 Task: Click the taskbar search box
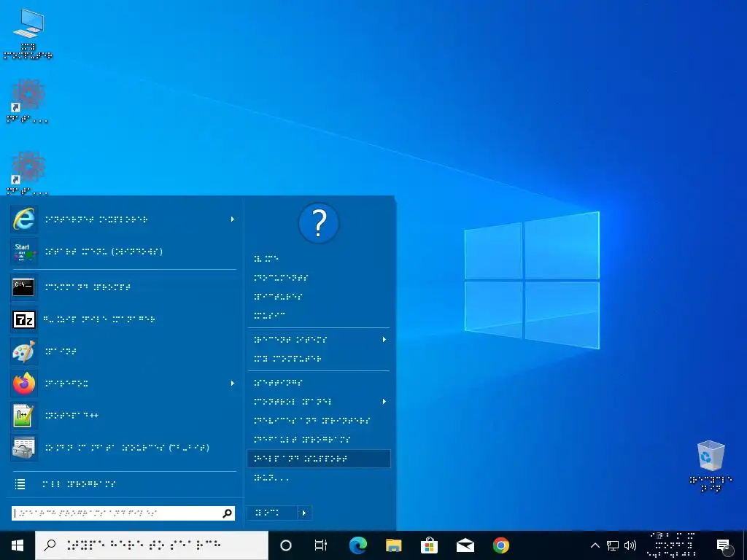[152, 545]
